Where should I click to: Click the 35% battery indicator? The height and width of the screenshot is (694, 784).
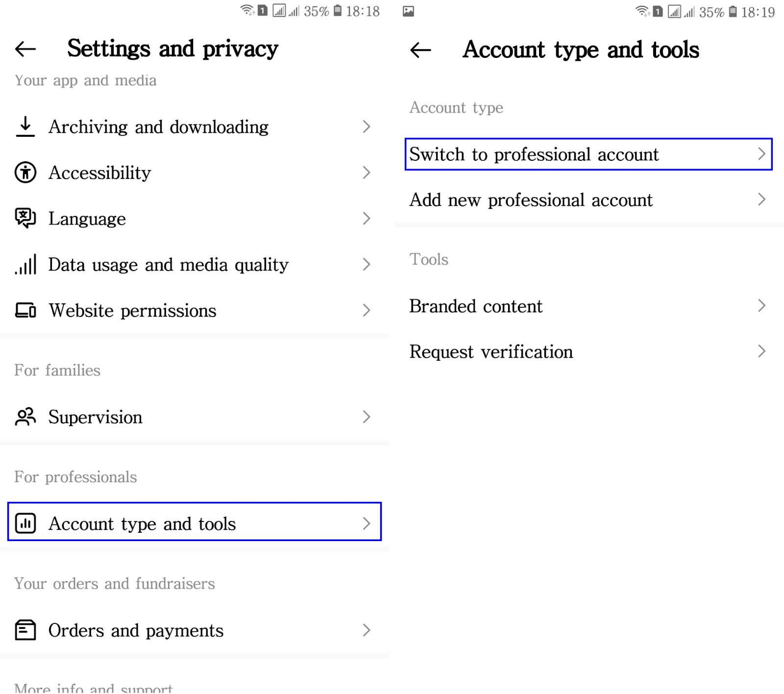coord(316,11)
